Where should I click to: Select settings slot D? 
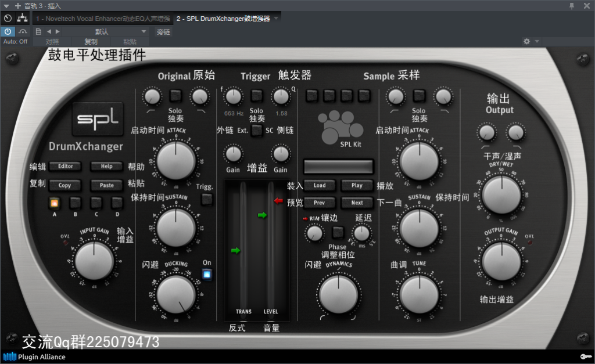(x=117, y=203)
